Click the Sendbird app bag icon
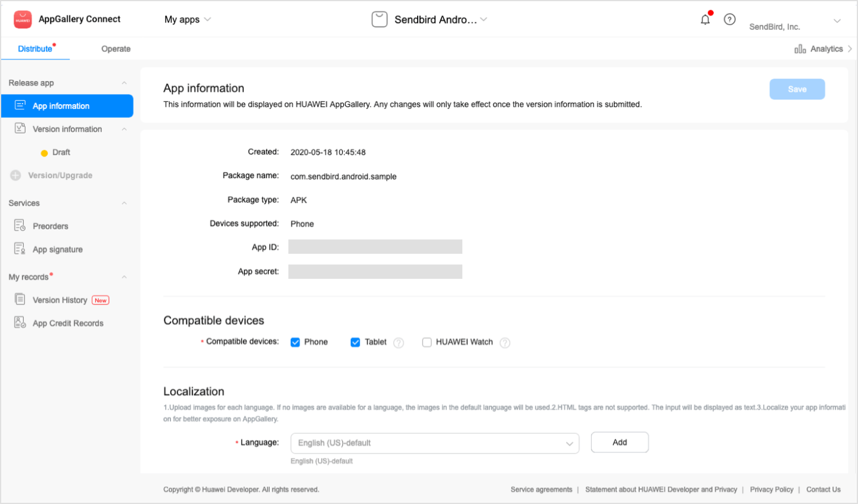 380,20
